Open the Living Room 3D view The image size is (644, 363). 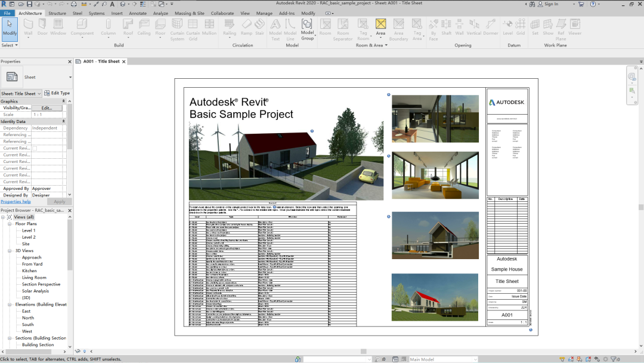click(34, 278)
